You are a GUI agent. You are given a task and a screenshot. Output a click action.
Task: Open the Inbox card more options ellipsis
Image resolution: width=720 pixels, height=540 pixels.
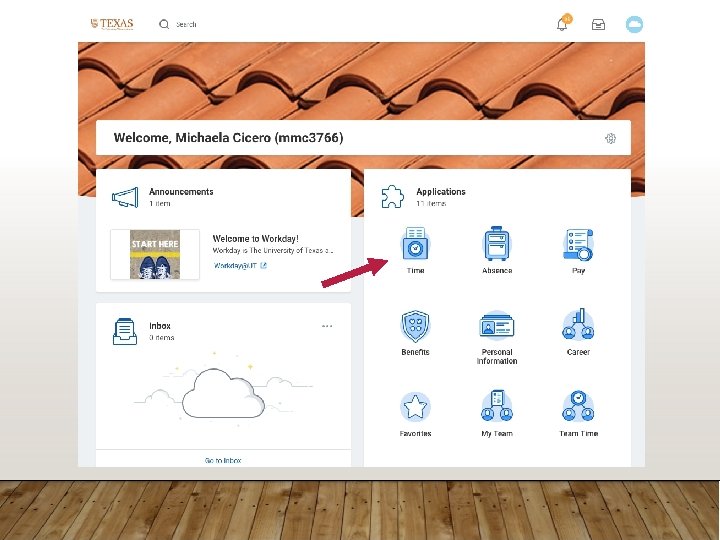tap(327, 326)
